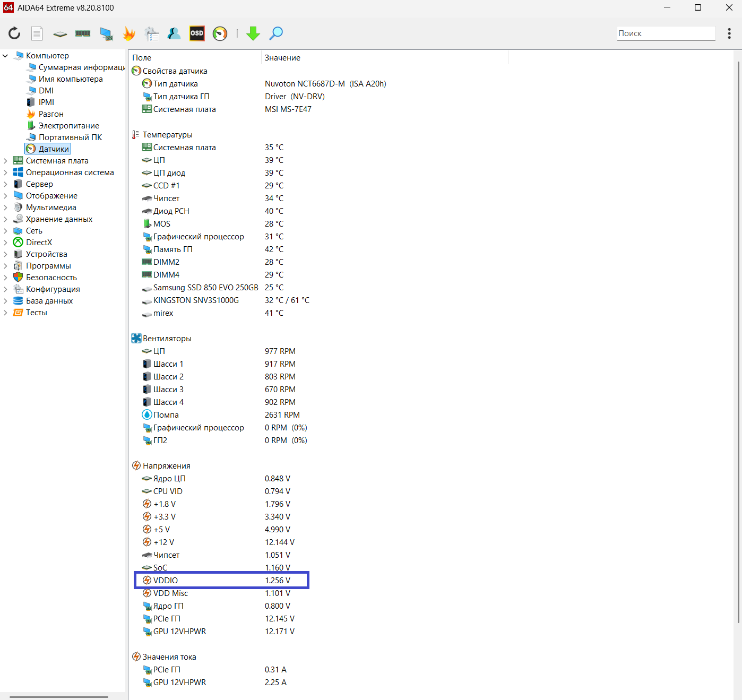Expand the Программы tree chevron
The image size is (742, 700).
click(x=5, y=266)
